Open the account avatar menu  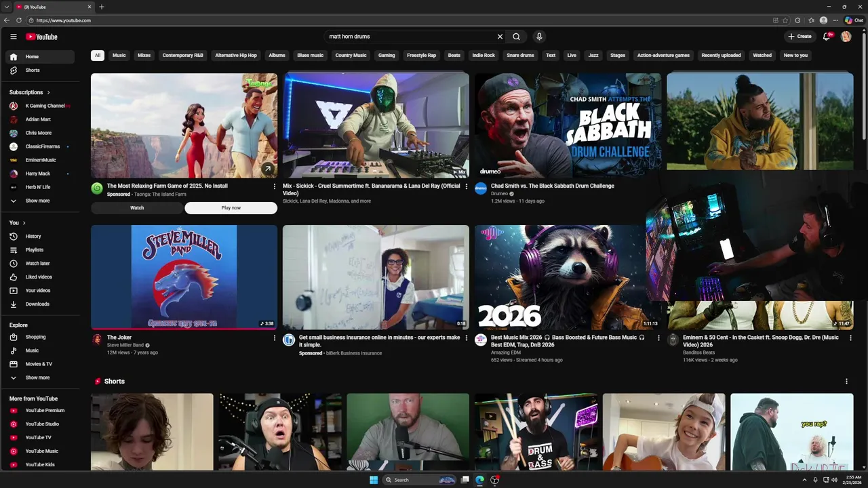[x=846, y=37]
